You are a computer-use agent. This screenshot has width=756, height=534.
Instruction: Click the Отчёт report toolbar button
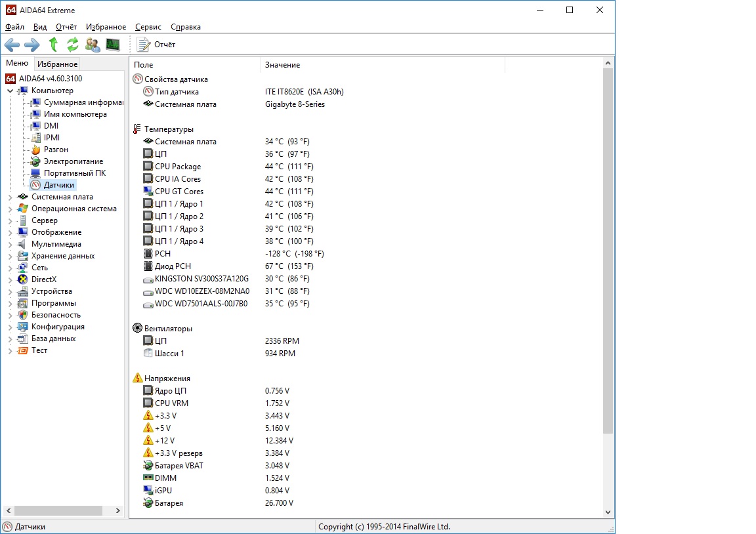pyautogui.click(x=157, y=45)
